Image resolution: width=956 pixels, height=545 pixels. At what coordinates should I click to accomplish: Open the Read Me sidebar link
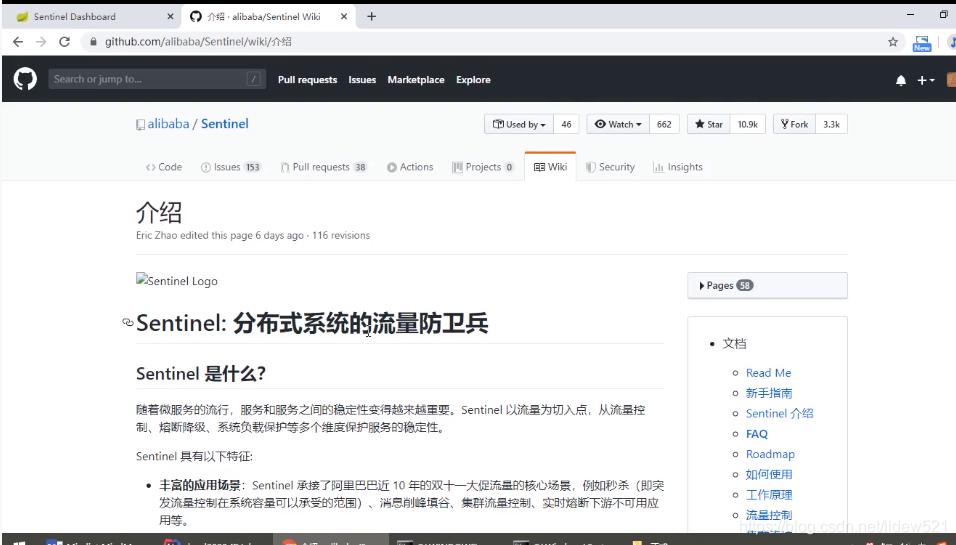click(768, 372)
